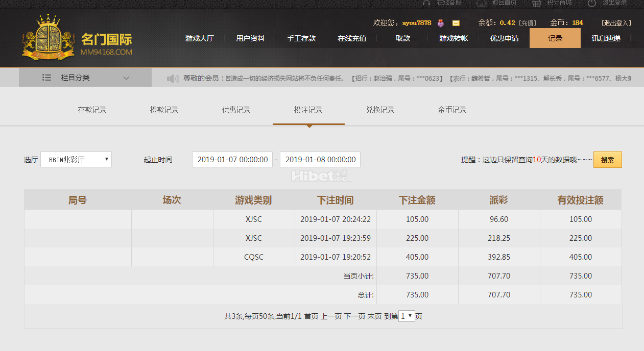This screenshot has height=351, width=644.
Task: Open the page number dropdown
Action: click(x=407, y=316)
